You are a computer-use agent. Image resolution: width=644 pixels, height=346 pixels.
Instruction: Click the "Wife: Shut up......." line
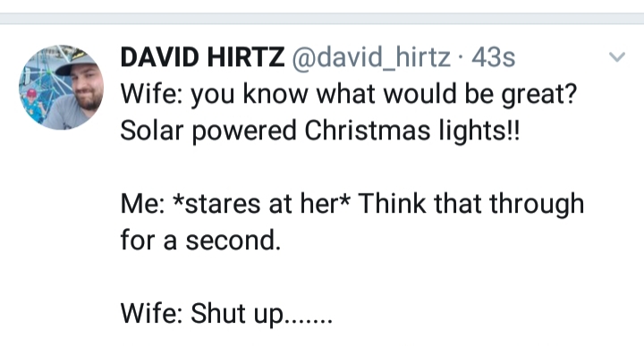click(226, 314)
